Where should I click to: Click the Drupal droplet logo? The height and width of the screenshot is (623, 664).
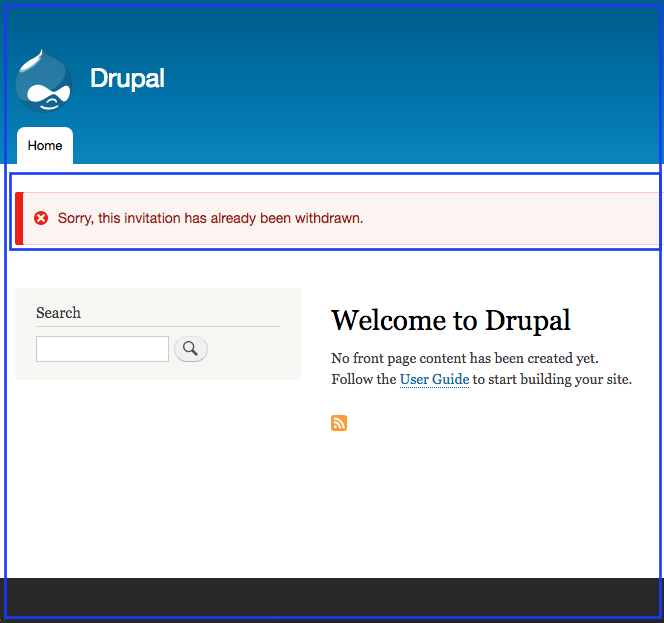44,81
